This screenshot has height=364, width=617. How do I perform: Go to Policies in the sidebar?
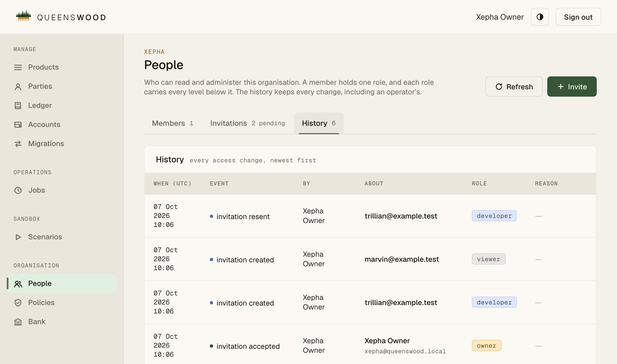click(x=62, y=302)
